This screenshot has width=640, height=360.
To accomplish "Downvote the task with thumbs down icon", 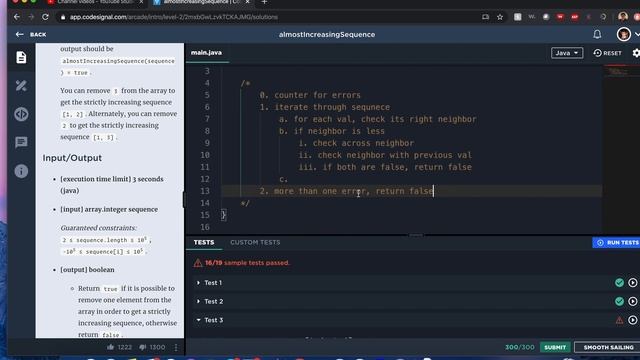I will [x=142, y=347].
